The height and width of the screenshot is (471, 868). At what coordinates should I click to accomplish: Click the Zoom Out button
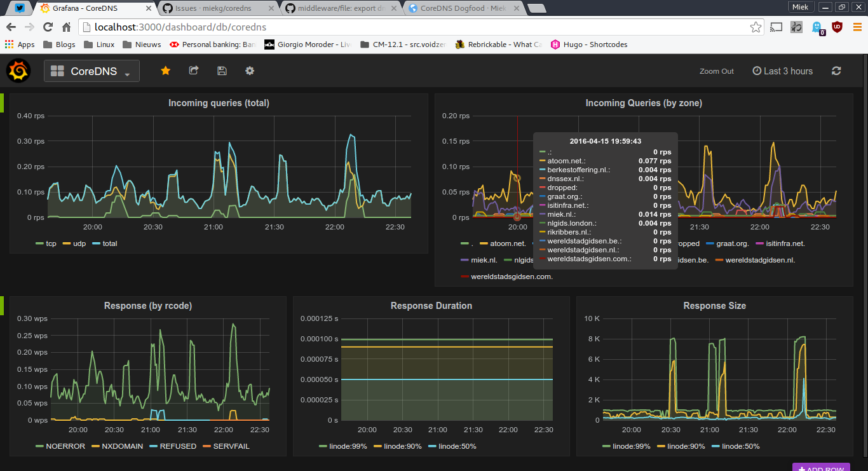[717, 71]
